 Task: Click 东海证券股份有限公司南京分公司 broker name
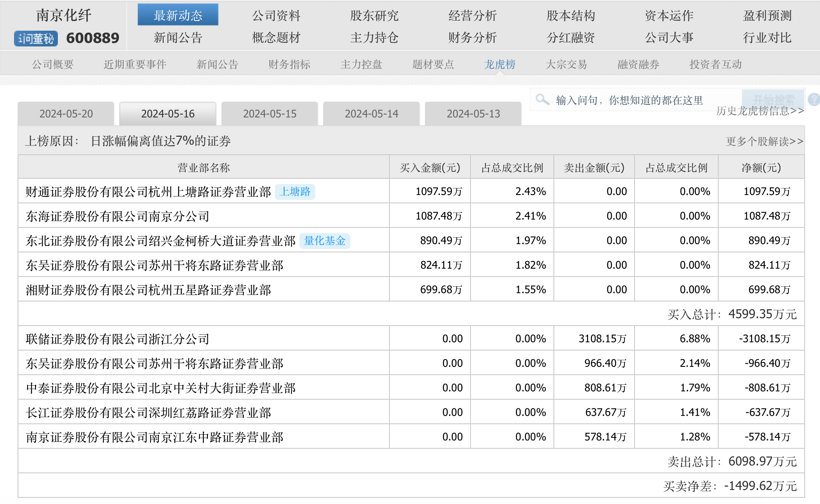point(118,216)
